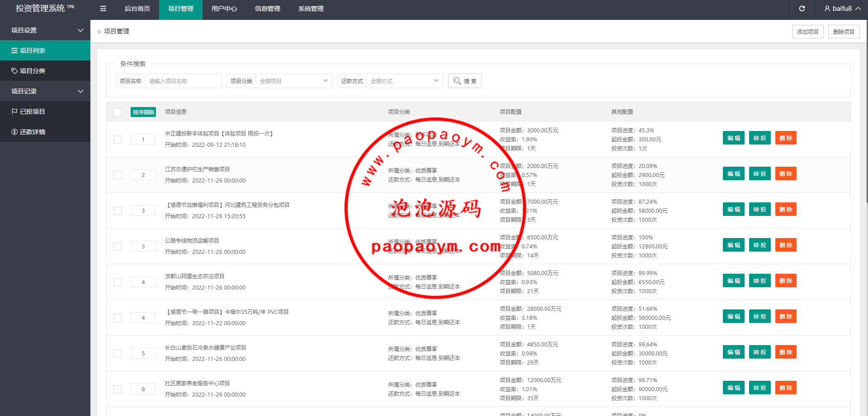Click the coin icon of 还款详情
Viewport: 868px width, 416px height.
pos(14,132)
